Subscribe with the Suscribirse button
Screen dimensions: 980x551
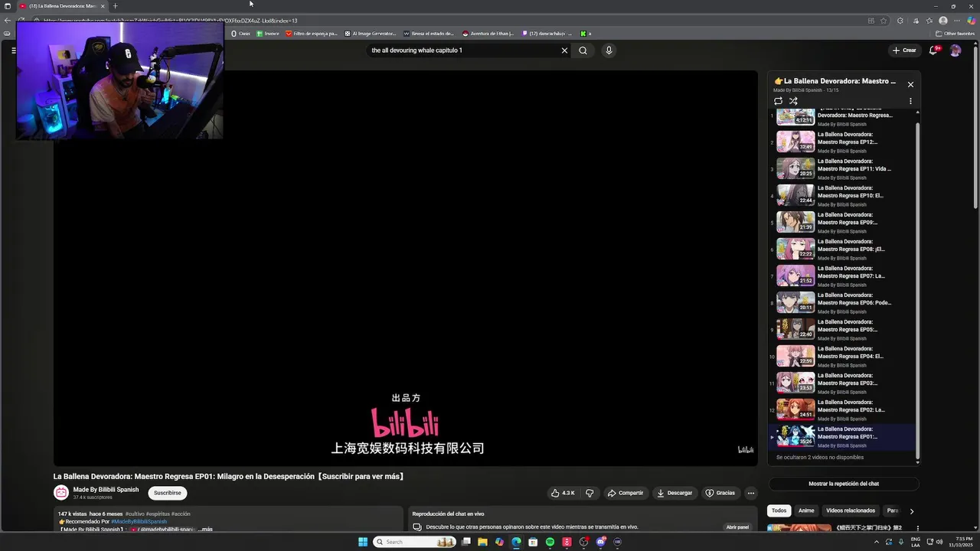[167, 493]
